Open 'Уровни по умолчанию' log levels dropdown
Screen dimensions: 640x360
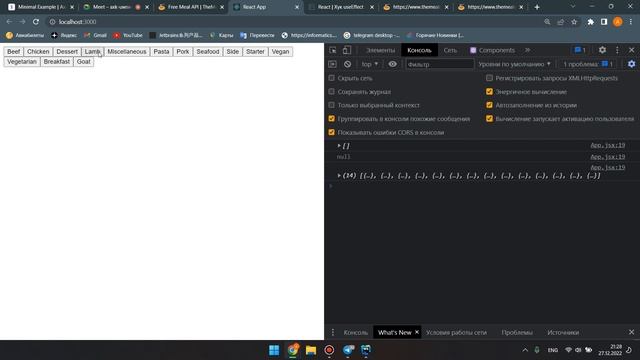(x=514, y=64)
